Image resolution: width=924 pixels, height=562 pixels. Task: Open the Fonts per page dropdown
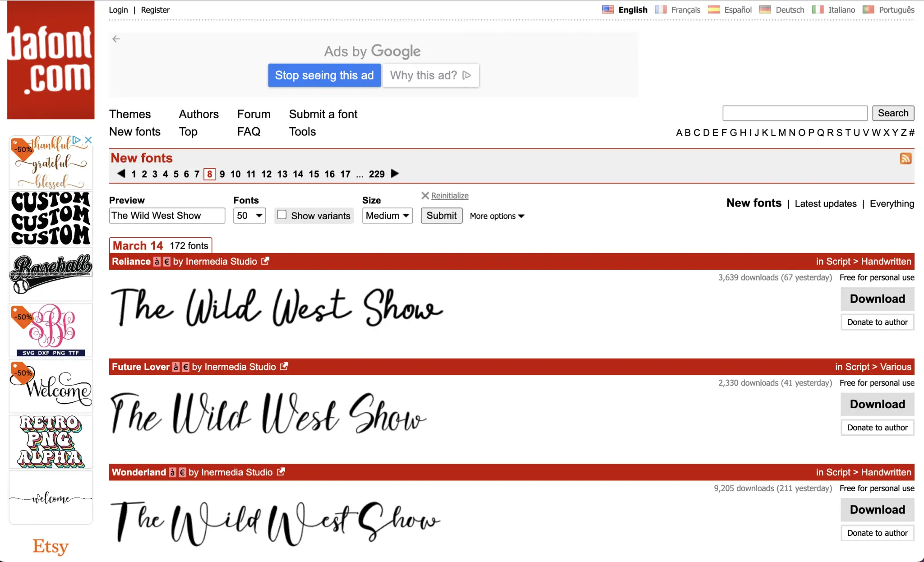coord(249,216)
